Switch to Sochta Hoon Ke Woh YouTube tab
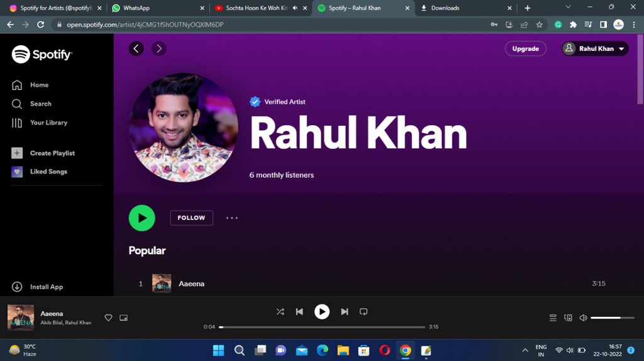 pyautogui.click(x=257, y=8)
